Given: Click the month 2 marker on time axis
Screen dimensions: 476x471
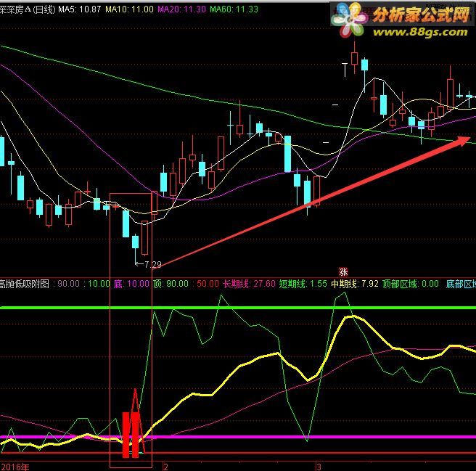Looking at the screenshot, I should coord(165,467).
